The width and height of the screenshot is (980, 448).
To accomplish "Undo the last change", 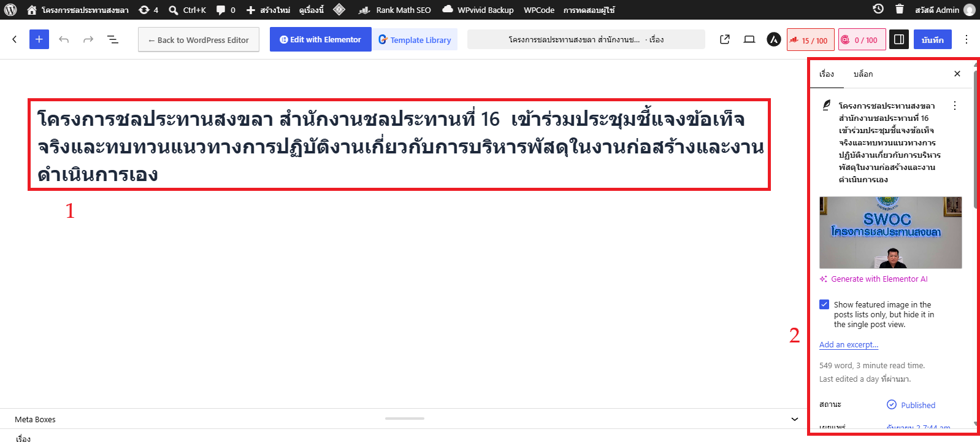I will (64, 39).
